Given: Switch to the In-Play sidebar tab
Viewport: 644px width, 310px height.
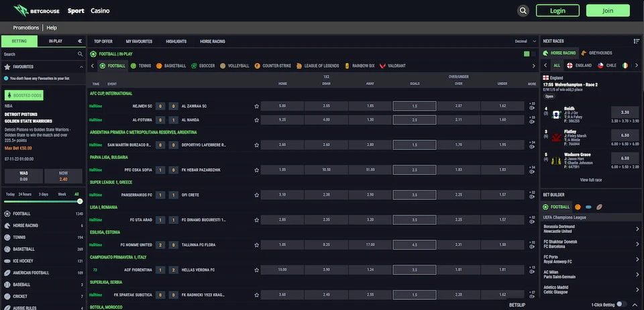Looking at the screenshot, I should [56, 41].
